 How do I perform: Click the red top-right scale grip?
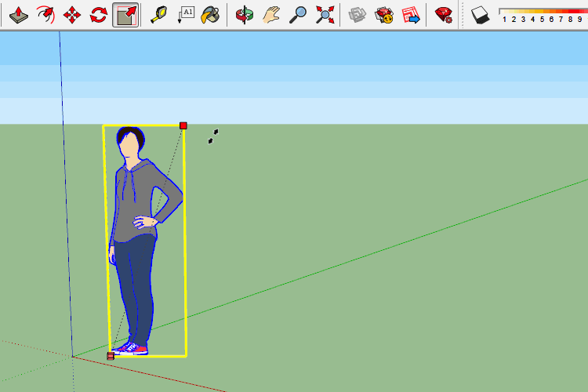(183, 125)
